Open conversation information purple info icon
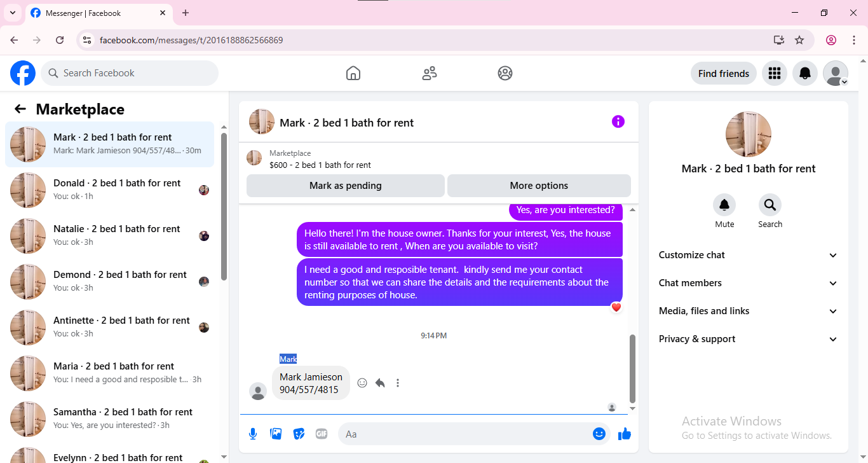 (618, 121)
